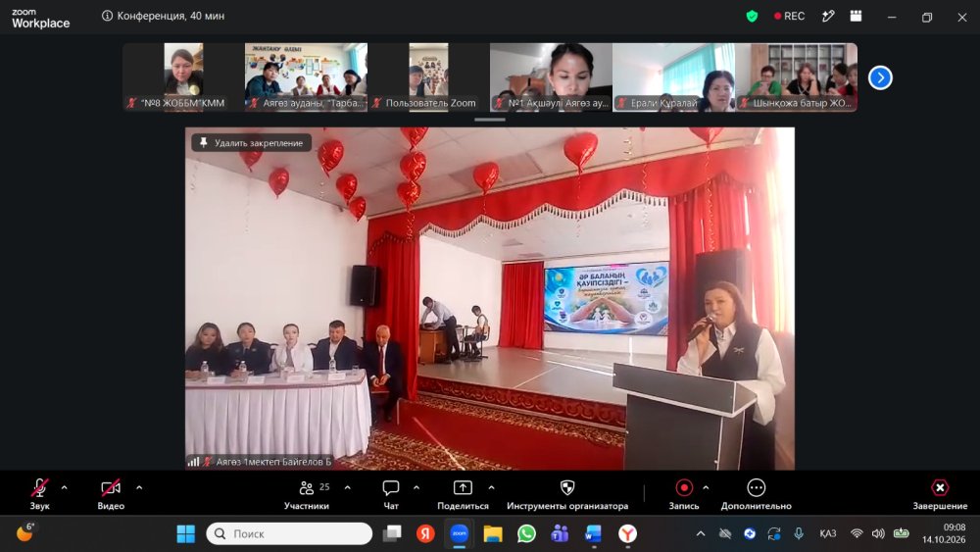The image size is (980, 552).
Task: Turn on camera with the Видео button
Action: coord(111,494)
